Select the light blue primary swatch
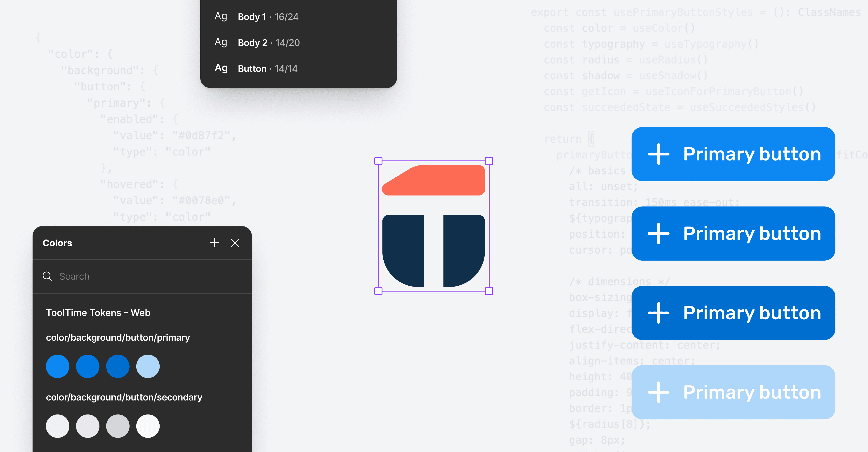This screenshot has width=868, height=452. pyautogui.click(x=148, y=366)
